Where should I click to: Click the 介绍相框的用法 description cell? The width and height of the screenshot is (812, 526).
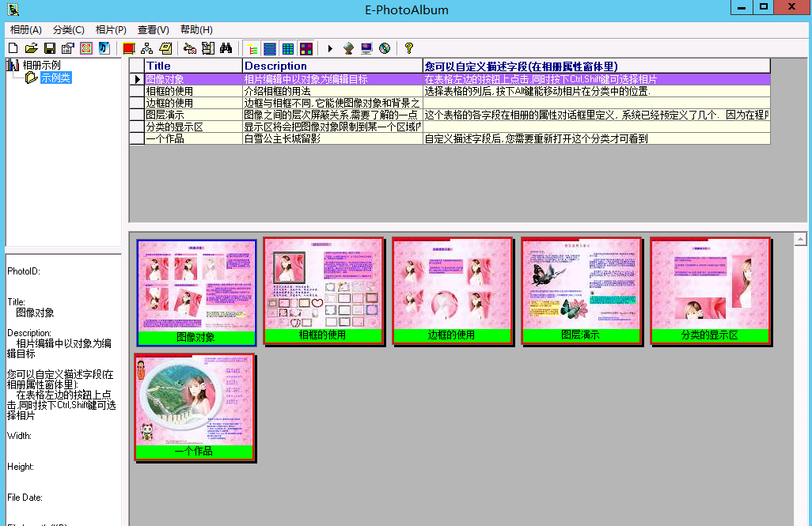click(x=332, y=91)
